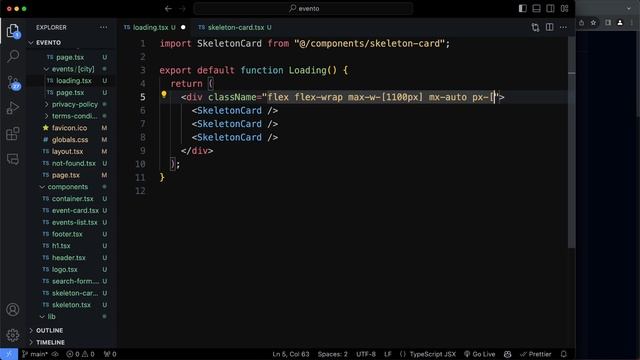Start Go Live server

(480, 354)
